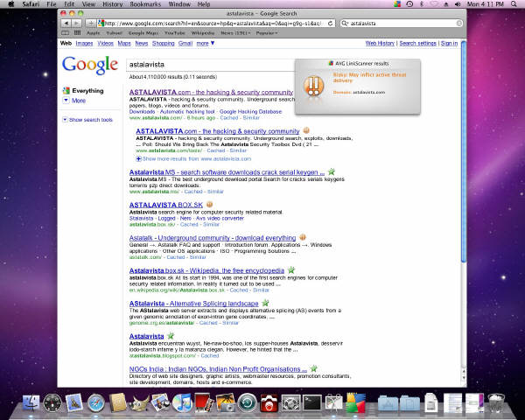Click AVG warning icon beside Astatalk result

303,237
